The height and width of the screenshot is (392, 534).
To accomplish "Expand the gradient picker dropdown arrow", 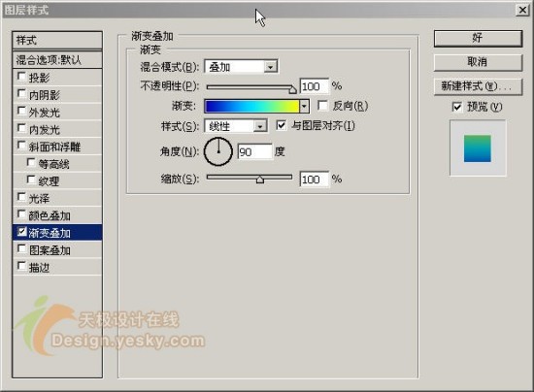I will [304, 106].
